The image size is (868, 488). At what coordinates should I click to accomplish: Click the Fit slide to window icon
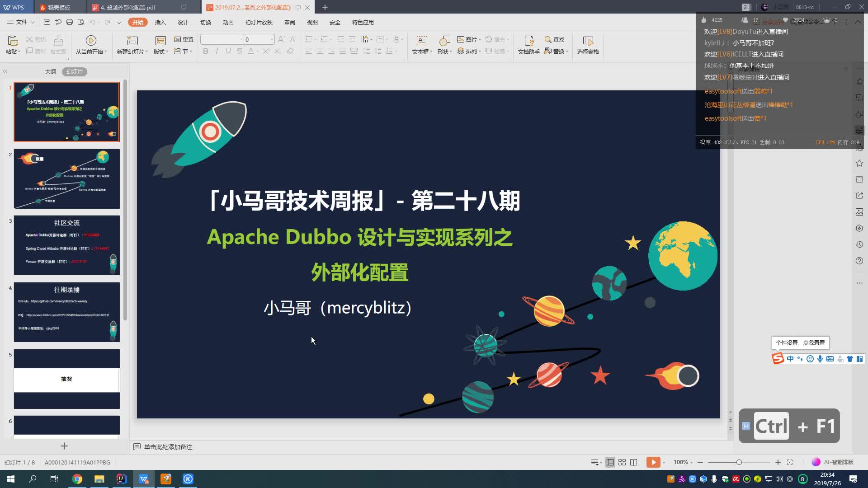[x=790, y=462]
